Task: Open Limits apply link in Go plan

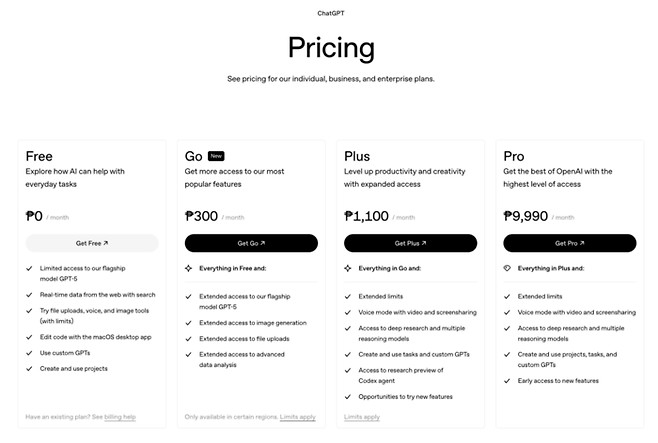Action: click(298, 416)
